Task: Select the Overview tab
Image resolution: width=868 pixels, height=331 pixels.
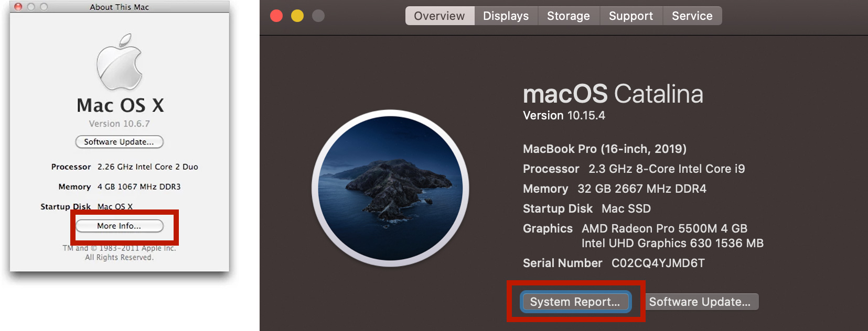Action: tap(440, 16)
